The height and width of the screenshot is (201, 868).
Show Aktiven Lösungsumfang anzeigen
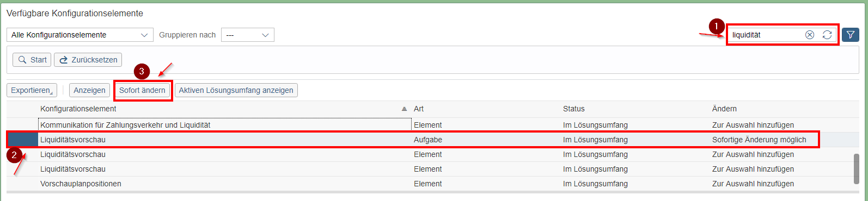[236, 90]
